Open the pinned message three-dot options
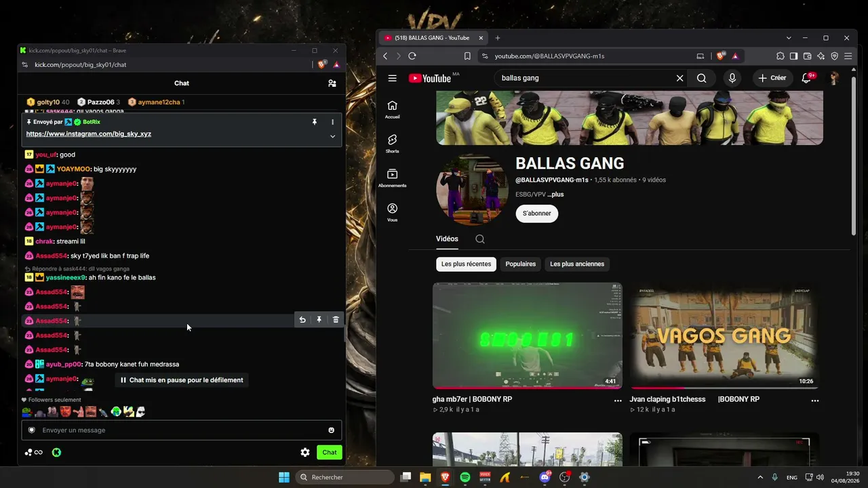 coord(332,122)
